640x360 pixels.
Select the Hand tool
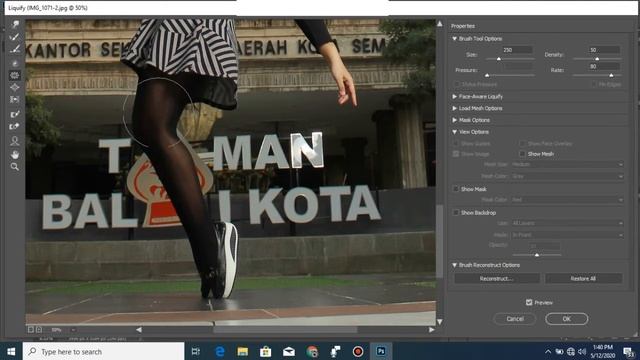[15, 154]
